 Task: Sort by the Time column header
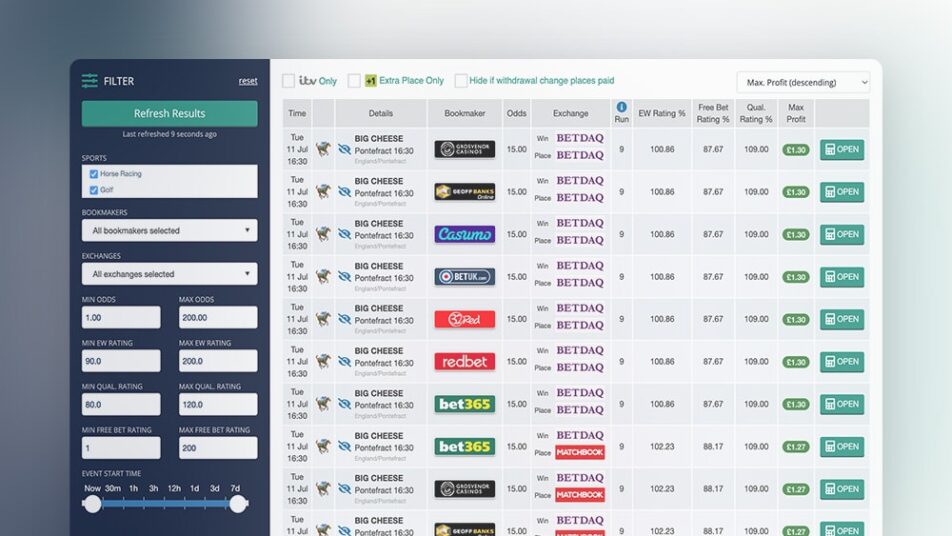pyautogui.click(x=297, y=114)
